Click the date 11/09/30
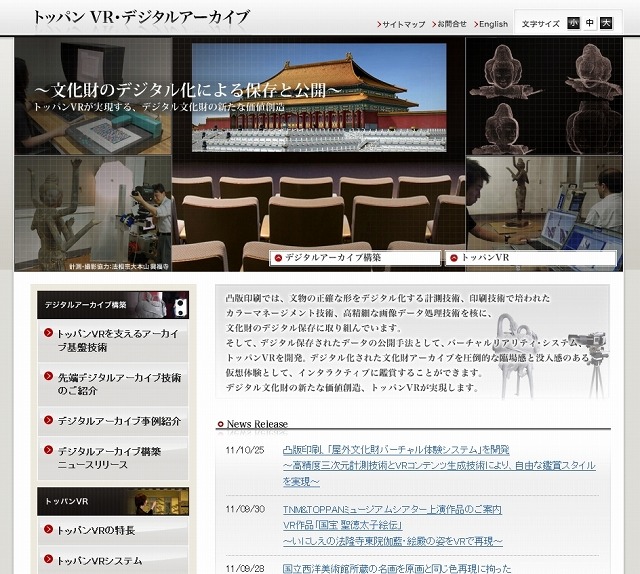 click(x=245, y=509)
